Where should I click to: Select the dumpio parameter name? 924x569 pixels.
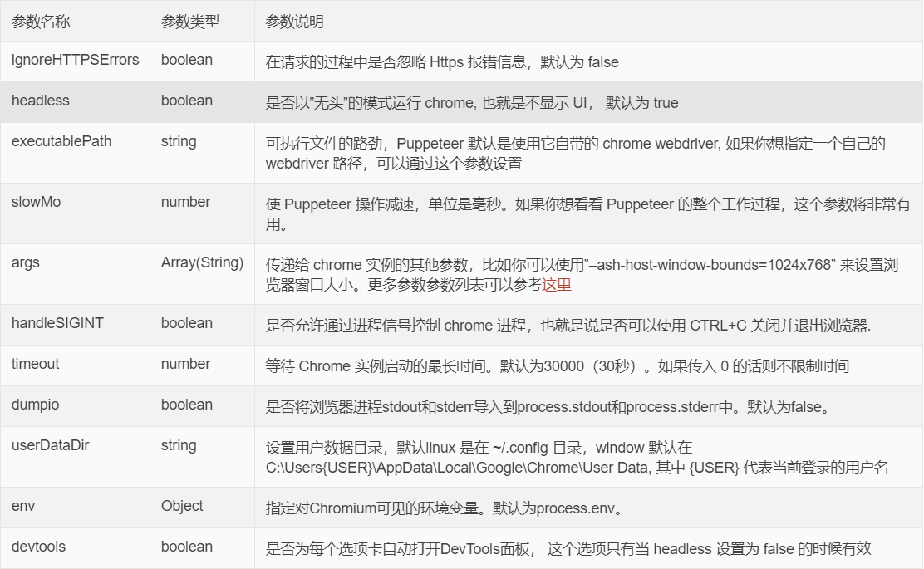36,405
